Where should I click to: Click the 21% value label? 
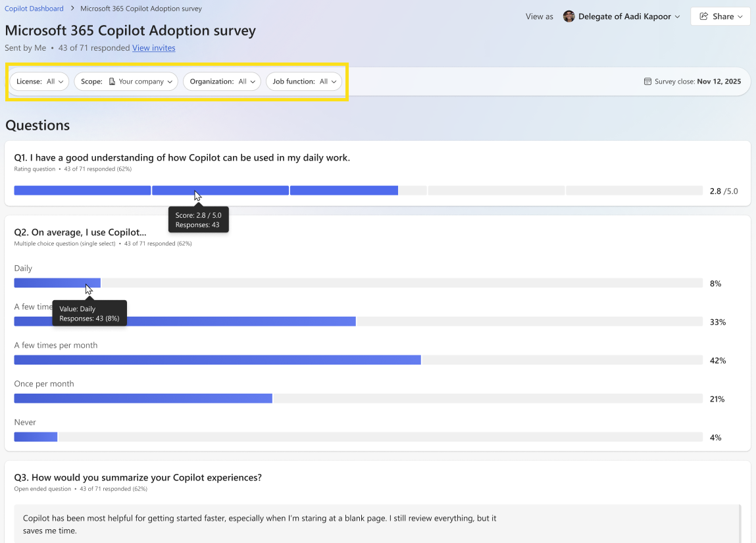[717, 400]
